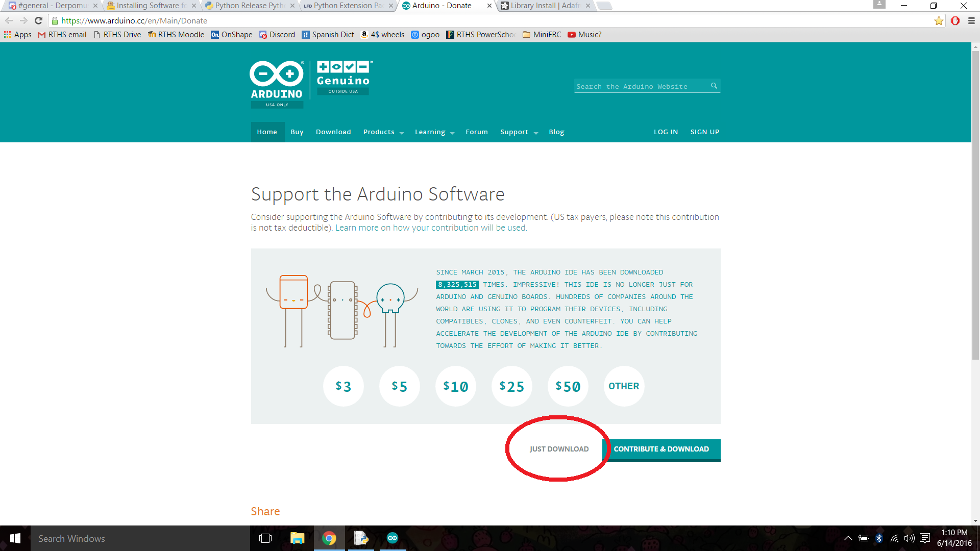
Task: Click the JUST DOWNLOAD button
Action: click(x=558, y=449)
